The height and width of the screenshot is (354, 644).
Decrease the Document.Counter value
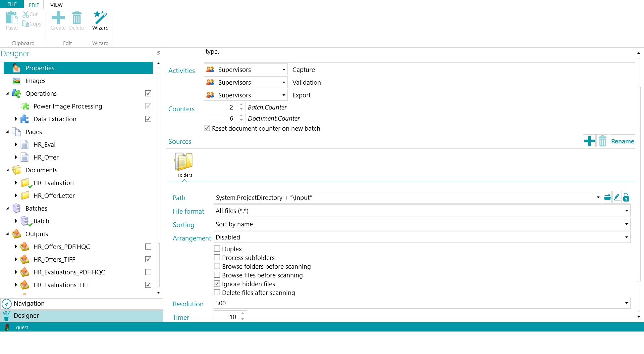pyautogui.click(x=241, y=120)
